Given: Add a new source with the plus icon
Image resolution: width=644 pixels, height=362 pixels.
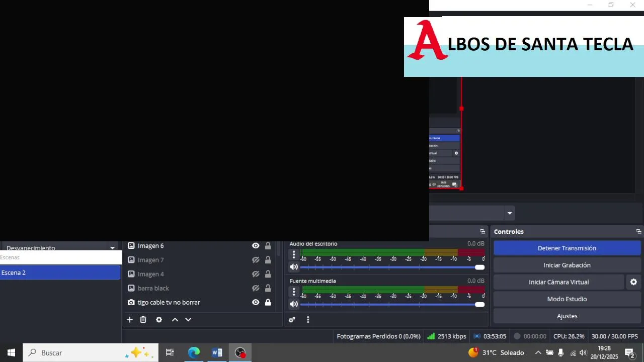Looking at the screenshot, I should (x=129, y=320).
